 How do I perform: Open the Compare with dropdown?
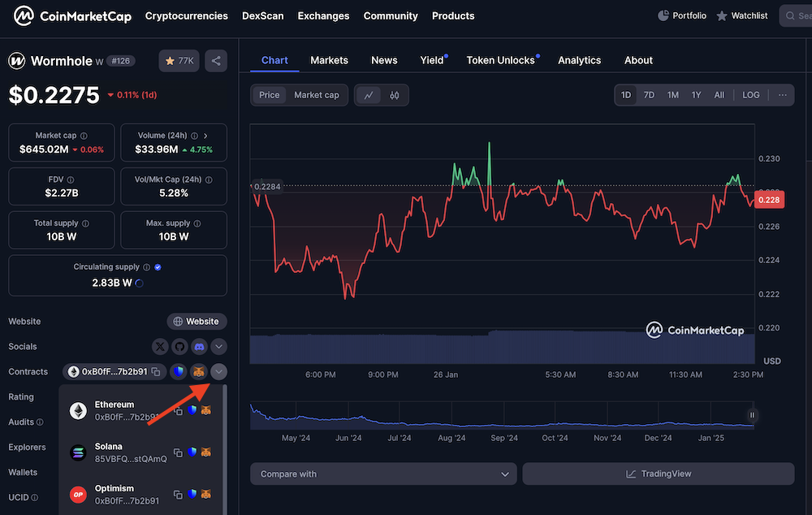pyautogui.click(x=382, y=474)
